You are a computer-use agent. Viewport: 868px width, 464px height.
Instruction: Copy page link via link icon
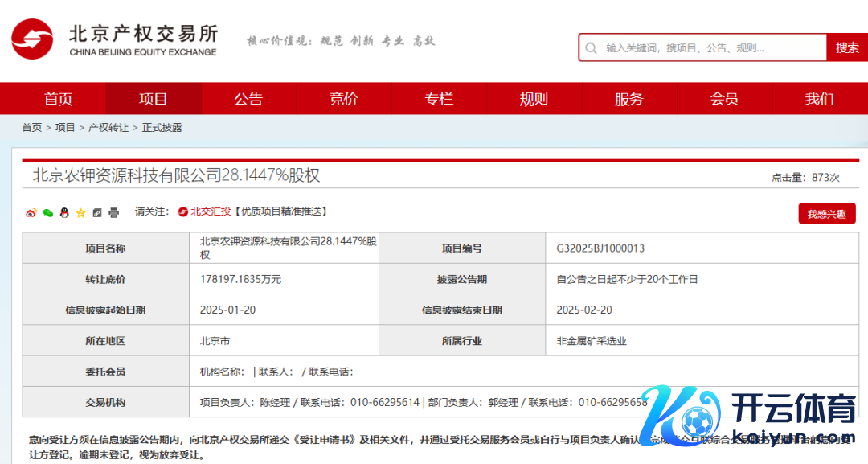point(97,213)
